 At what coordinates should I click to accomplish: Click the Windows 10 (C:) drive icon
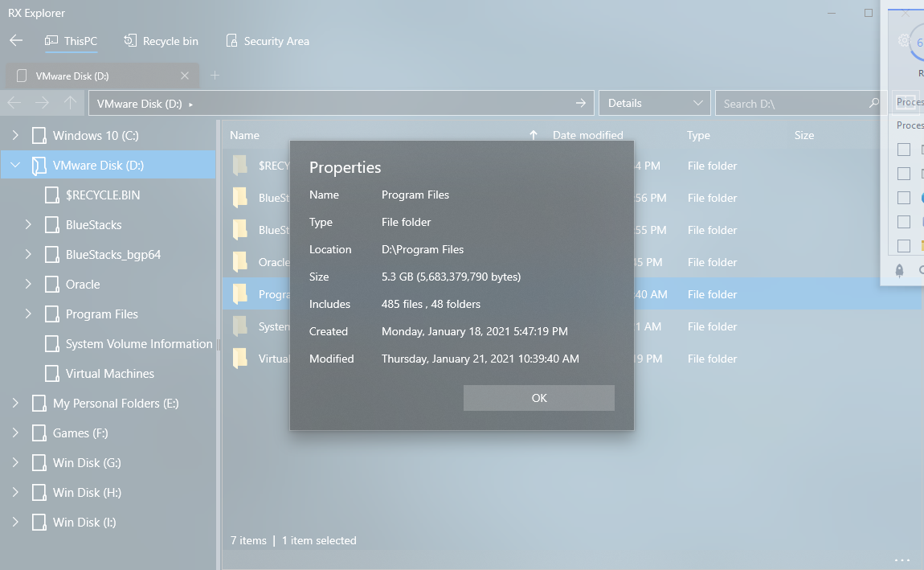click(x=39, y=136)
